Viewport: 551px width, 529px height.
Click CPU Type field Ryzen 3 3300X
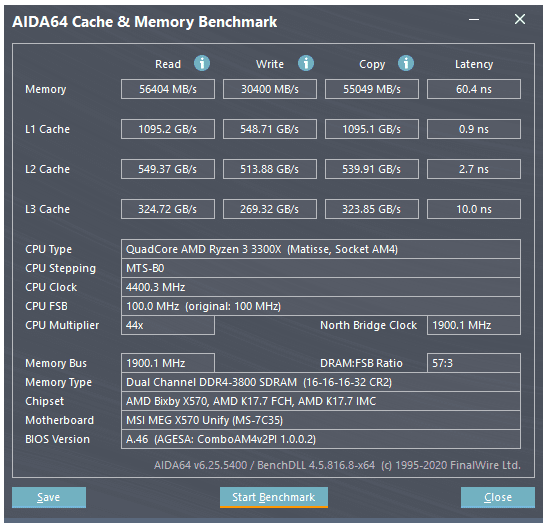point(321,249)
